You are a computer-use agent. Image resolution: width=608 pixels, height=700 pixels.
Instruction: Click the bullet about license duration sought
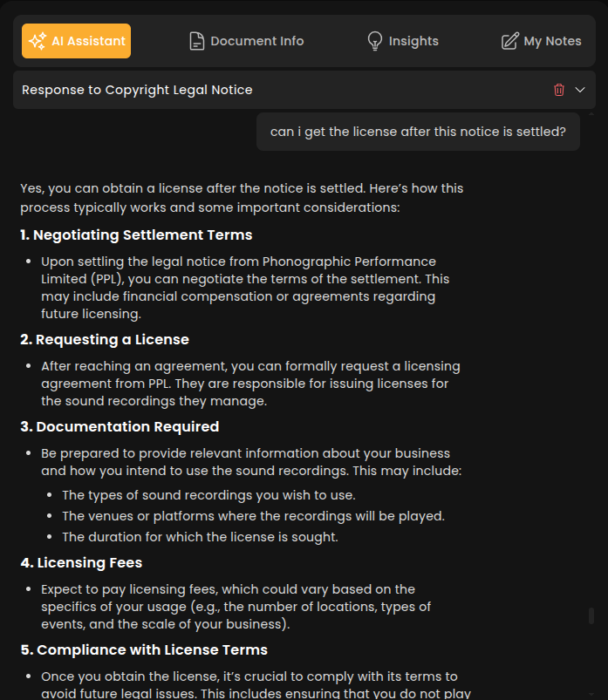(200, 537)
